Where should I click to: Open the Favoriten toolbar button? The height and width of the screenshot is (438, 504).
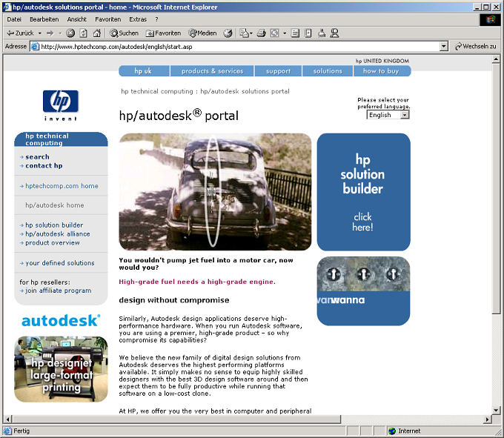coord(163,33)
